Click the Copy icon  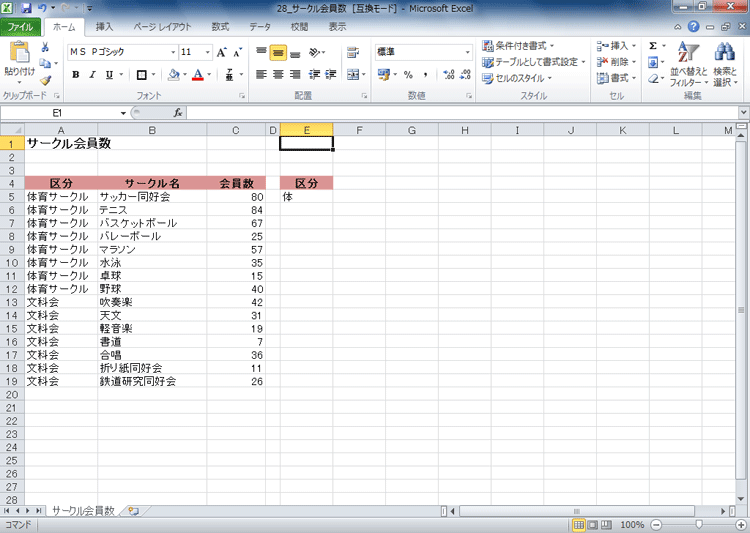[x=45, y=63]
